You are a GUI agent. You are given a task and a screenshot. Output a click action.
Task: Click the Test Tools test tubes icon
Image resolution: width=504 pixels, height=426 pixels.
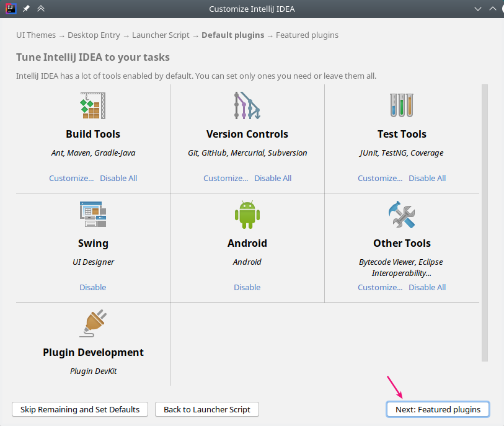[x=401, y=105]
